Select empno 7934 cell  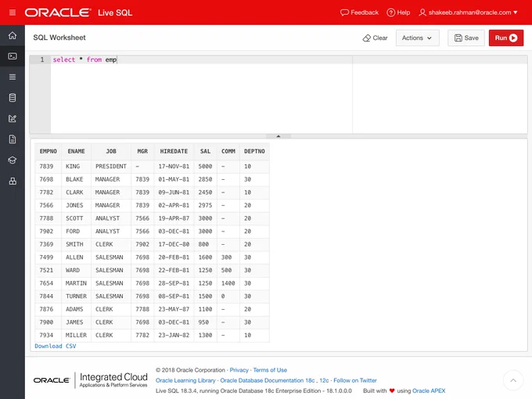coord(49,335)
